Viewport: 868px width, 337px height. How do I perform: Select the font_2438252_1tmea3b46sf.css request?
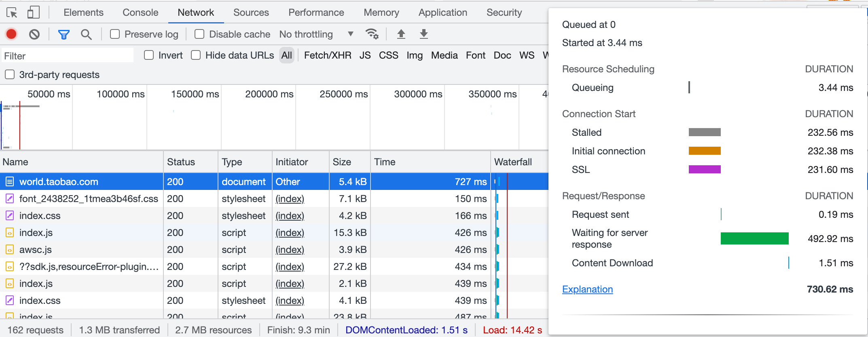pyautogui.click(x=274, y=199)
